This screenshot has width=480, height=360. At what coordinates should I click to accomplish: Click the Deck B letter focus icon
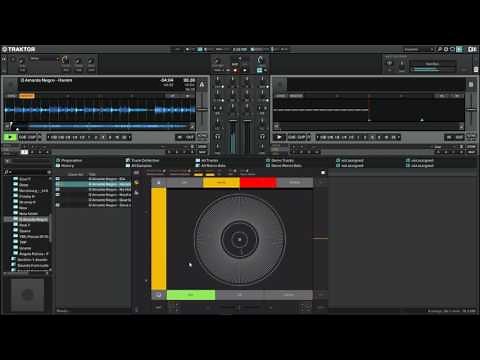471,84
